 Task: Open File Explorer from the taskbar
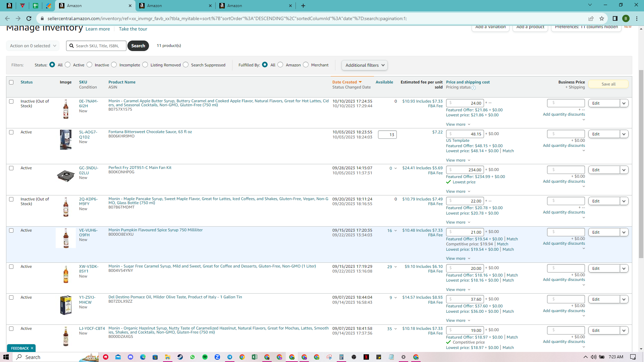point(167,357)
